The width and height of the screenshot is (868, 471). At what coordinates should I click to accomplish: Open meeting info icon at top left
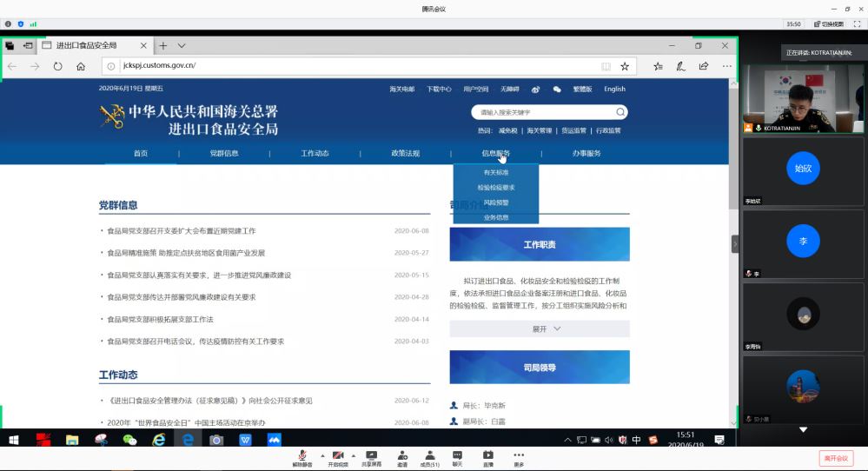pos(8,23)
